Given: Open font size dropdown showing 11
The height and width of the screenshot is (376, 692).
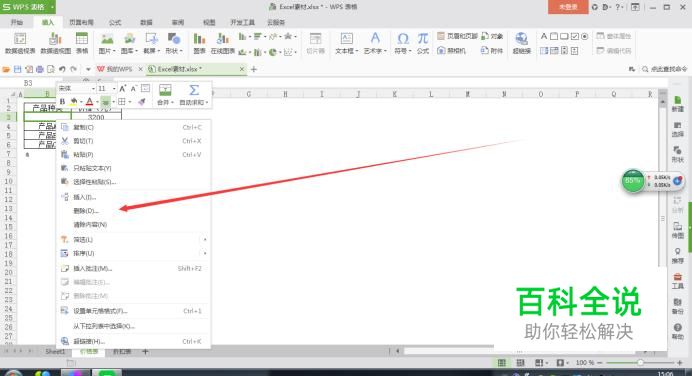Looking at the screenshot, I should click(114, 89).
